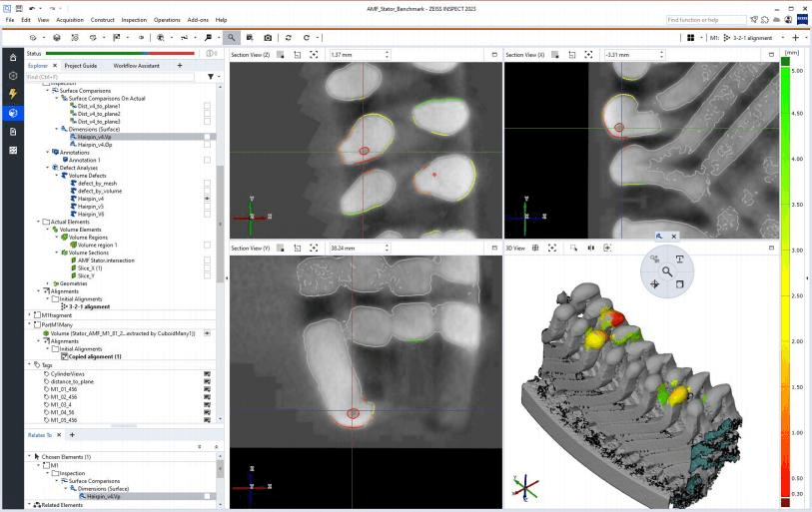Select Volume region 1 in Explorer
The height and width of the screenshot is (512, 812).
(96, 245)
